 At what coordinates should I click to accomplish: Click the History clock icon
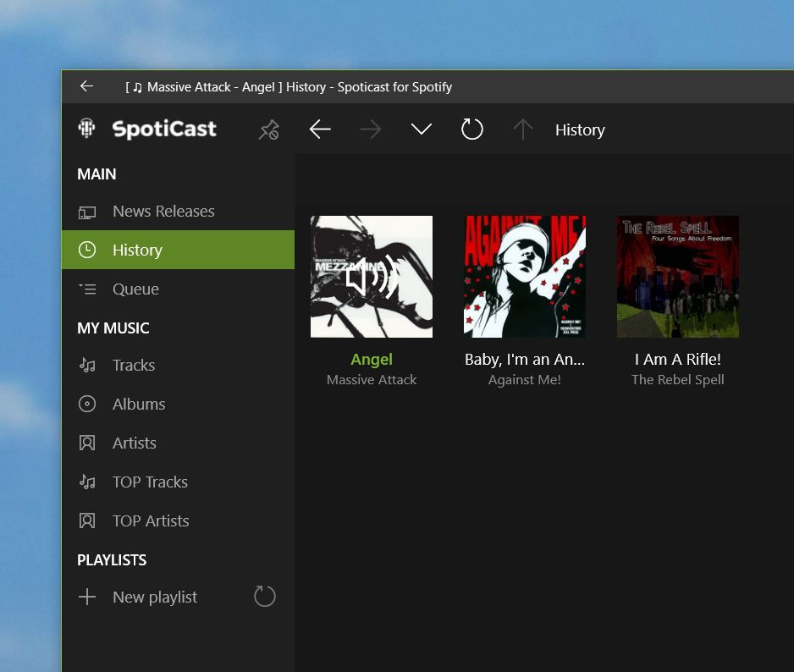[87, 250]
